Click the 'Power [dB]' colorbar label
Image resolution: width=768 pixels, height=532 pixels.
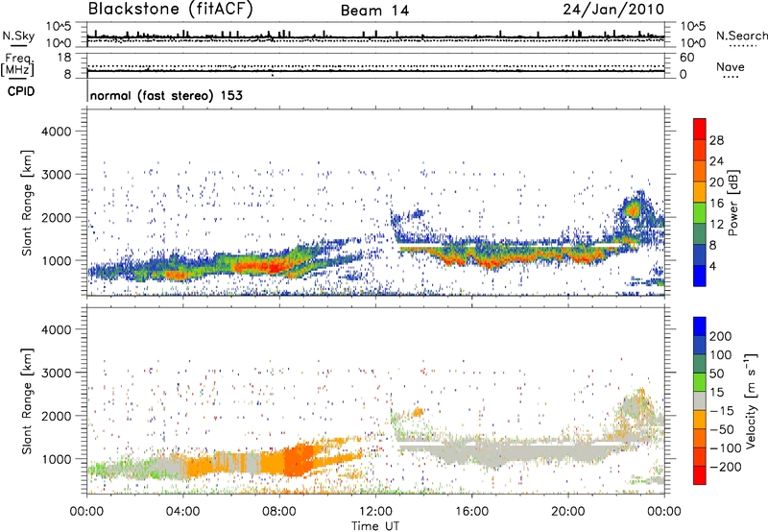[x=732, y=203]
